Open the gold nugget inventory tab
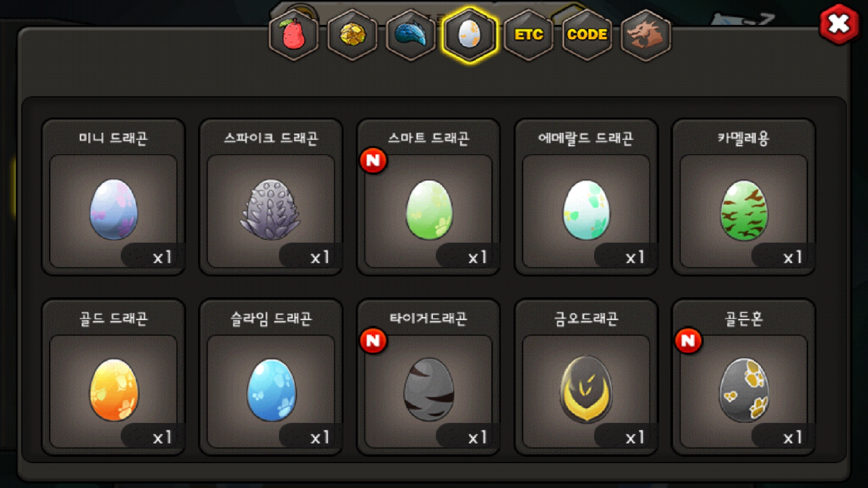Image resolution: width=868 pixels, height=488 pixels. click(352, 35)
